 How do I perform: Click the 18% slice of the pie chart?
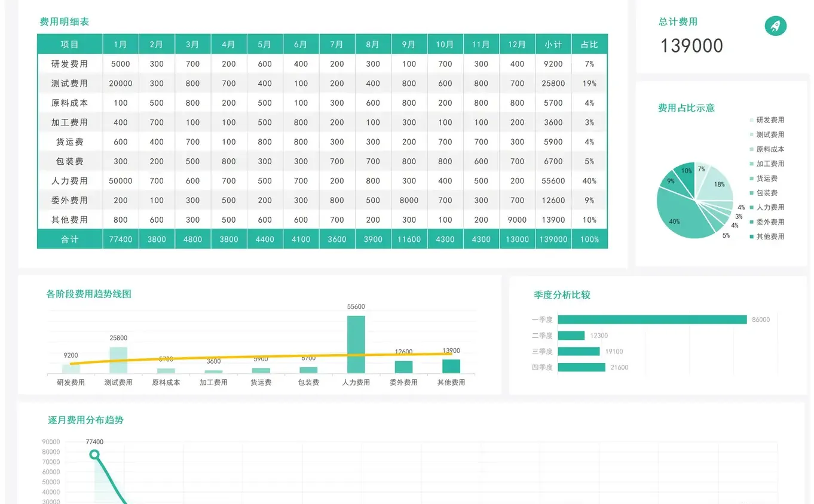[x=717, y=184]
